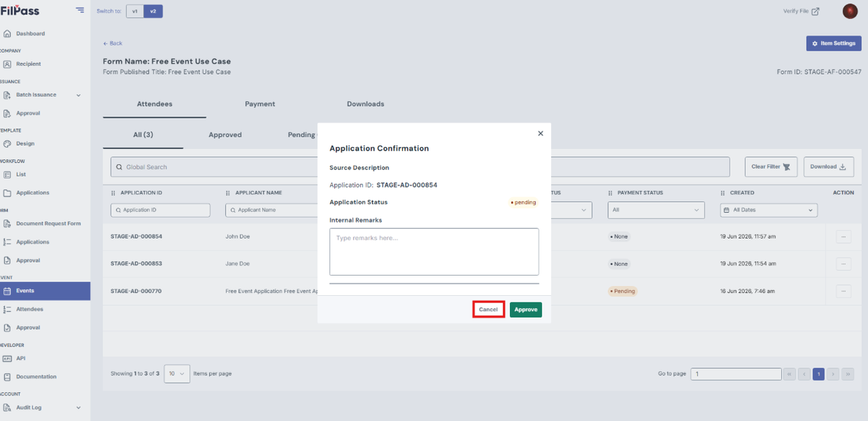Image resolution: width=868 pixels, height=421 pixels.
Task: Open the user avatar in top right
Action: coord(850,11)
